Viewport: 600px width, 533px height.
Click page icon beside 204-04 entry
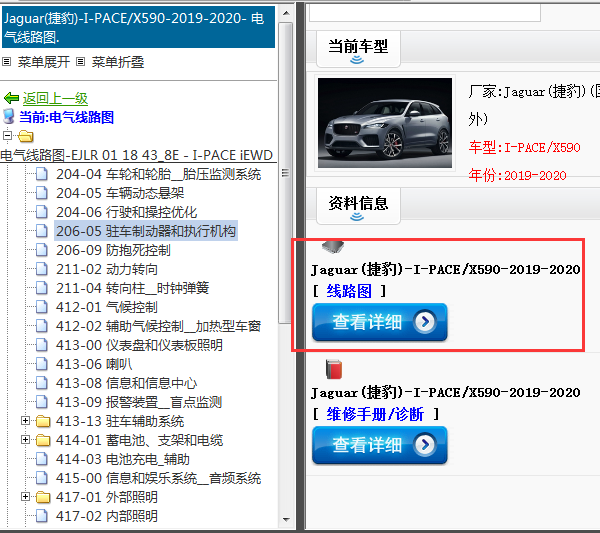[42, 174]
